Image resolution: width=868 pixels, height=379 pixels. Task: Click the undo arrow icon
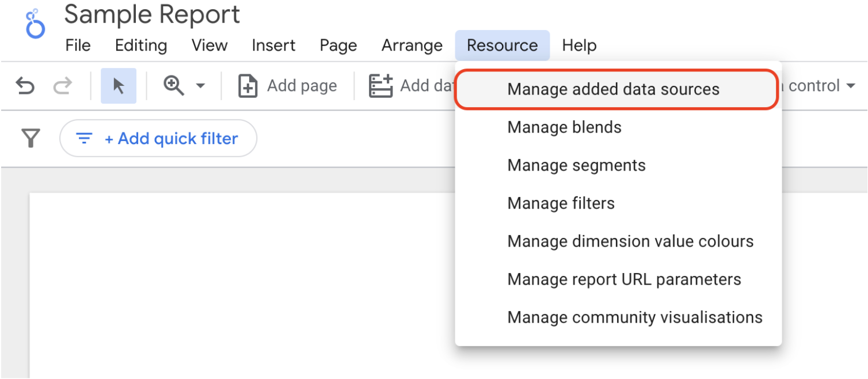(25, 86)
